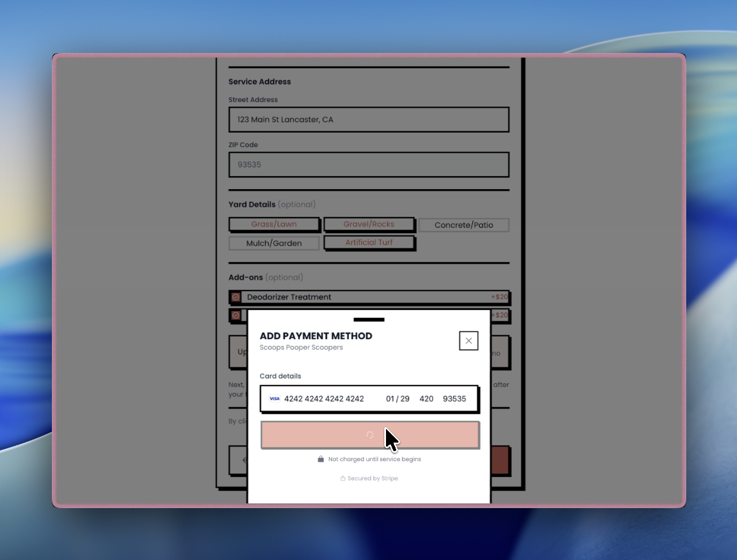Click the X to close Add Payment Method
737x560 pixels.
pyautogui.click(x=468, y=340)
